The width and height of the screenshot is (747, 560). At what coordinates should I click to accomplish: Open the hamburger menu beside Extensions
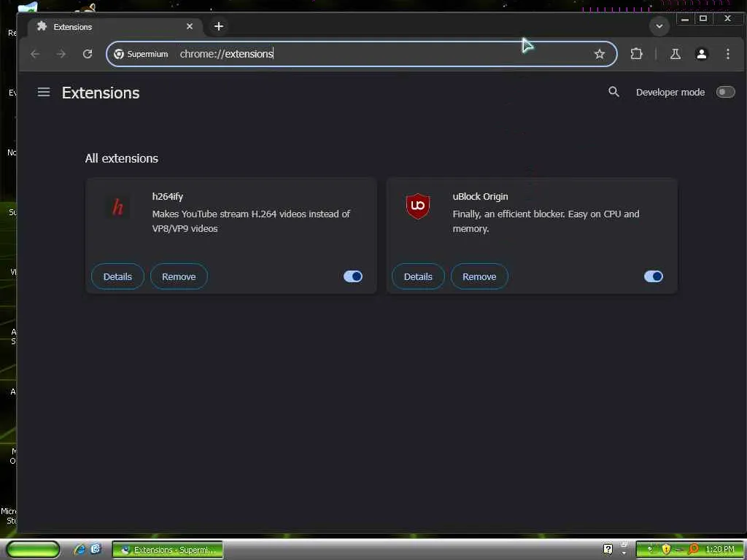43,92
